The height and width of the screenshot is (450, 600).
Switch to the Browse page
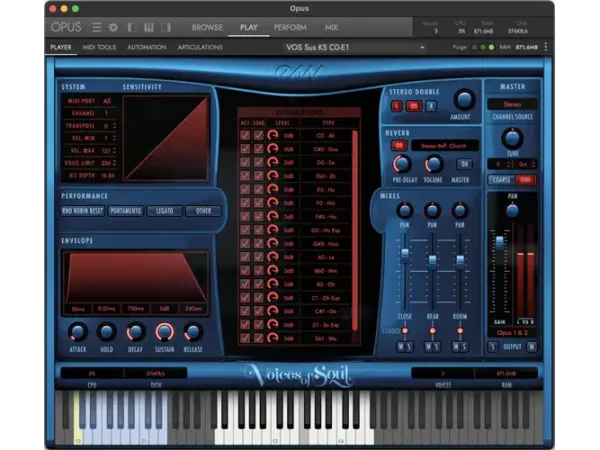[x=207, y=28]
